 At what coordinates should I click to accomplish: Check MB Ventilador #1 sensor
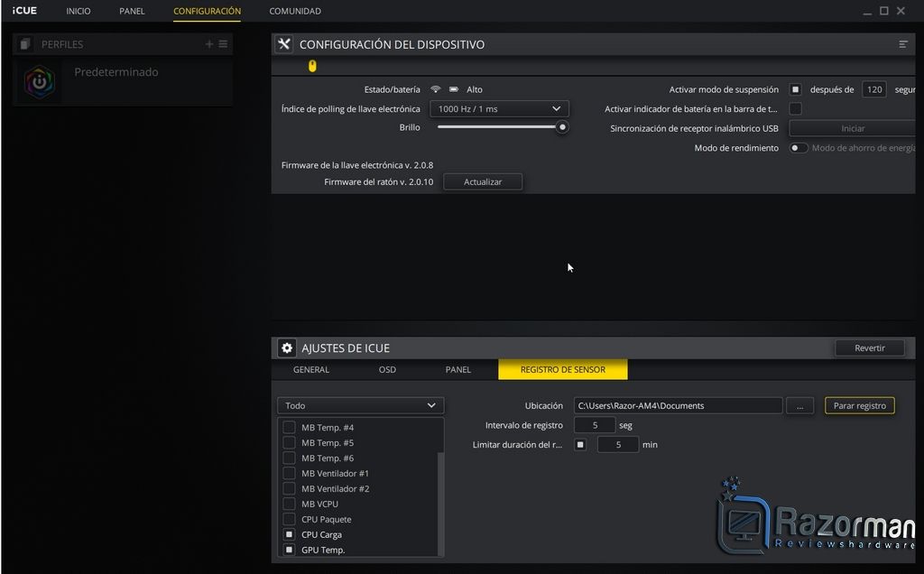click(x=289, y=473)
